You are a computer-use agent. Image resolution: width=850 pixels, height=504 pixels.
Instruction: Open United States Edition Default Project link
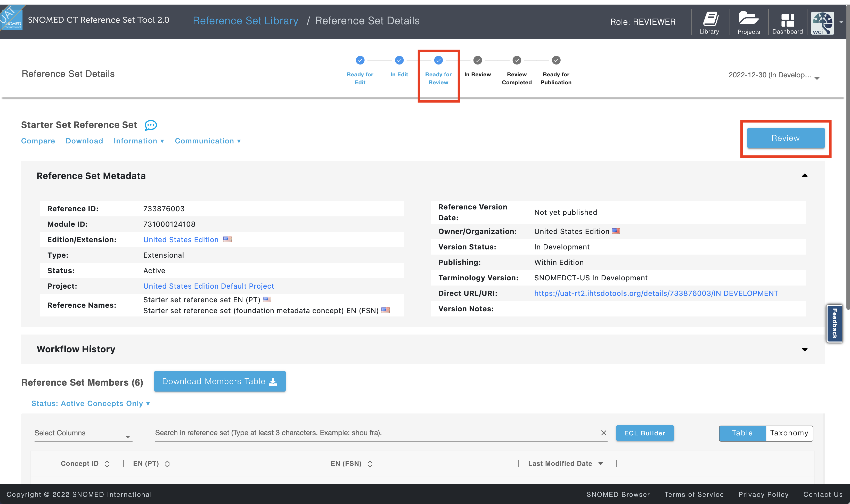(x=208, y=286)
